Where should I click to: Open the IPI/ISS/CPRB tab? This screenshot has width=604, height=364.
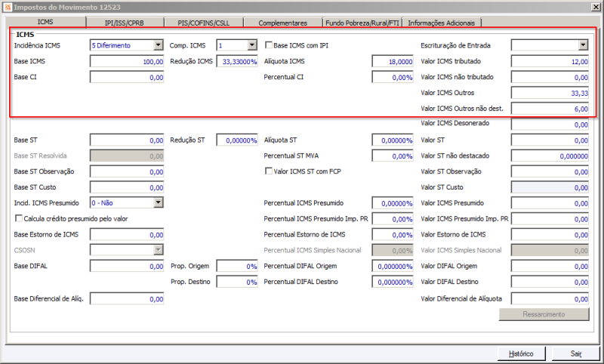tap(125, 23)
